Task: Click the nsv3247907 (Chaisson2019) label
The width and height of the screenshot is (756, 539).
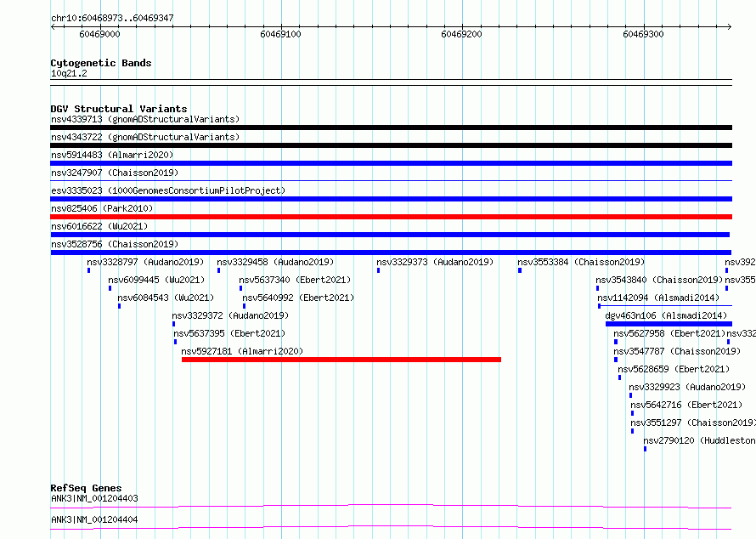Action: (x=115, y=173)
